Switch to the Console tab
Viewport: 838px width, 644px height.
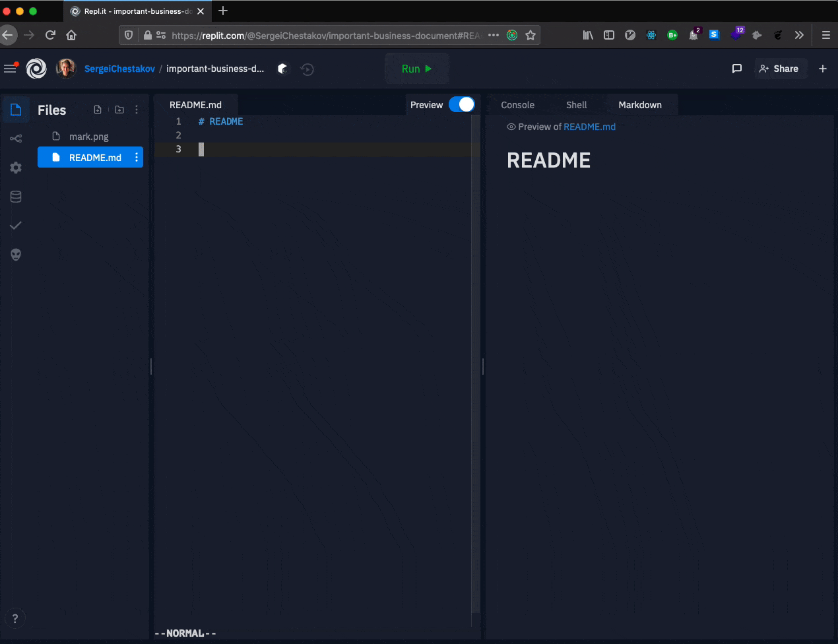[517, 105]
